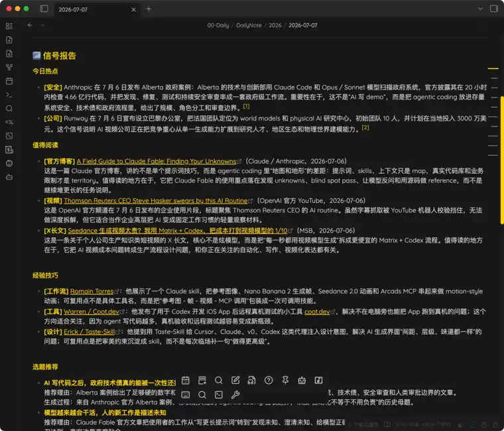
Task: Close the 2026-07-07 tab
Action: coord(133,10)
